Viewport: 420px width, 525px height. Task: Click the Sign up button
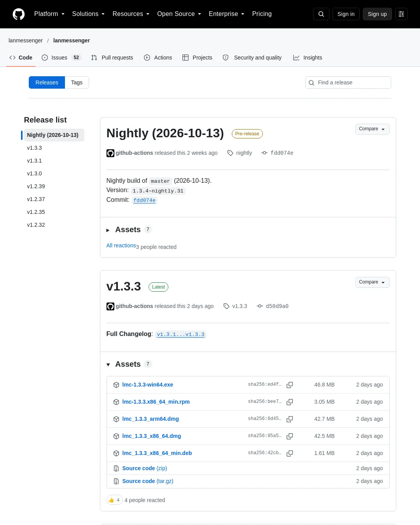coord(377,14)
